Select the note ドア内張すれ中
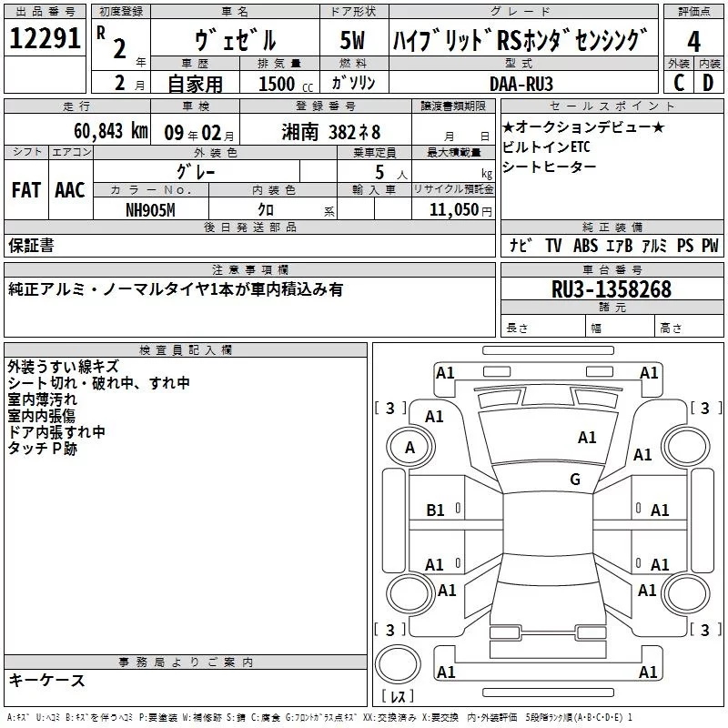Viewport: 728px width, 728px height. tap(56, 431)
